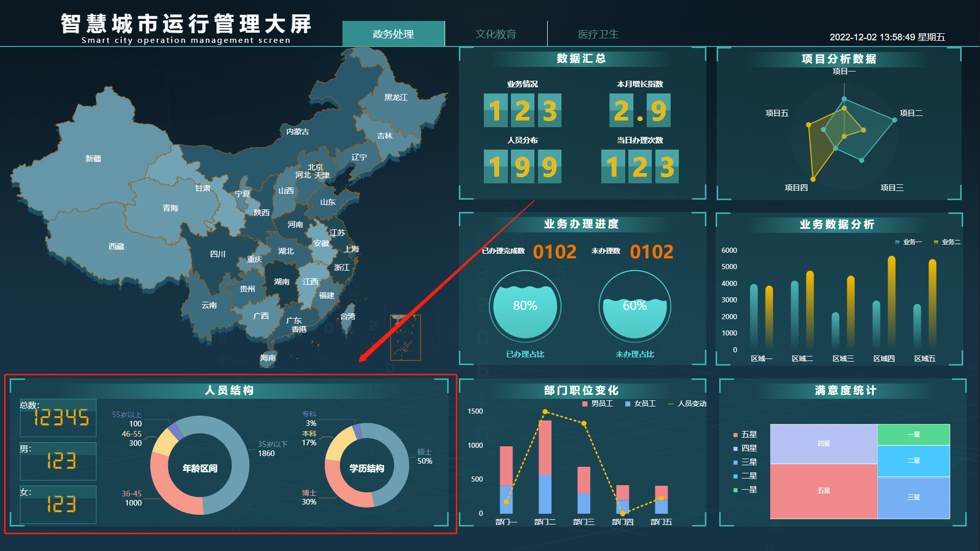This screenshot has height=551, width=980.
Task: Toggle 四星 legend in 满意度统计
Action: point(745,448)
